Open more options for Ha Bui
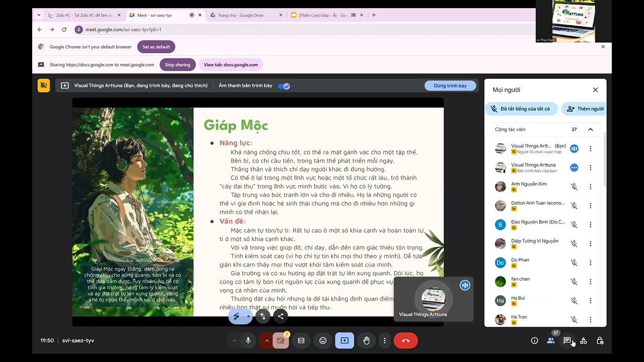 591,301
